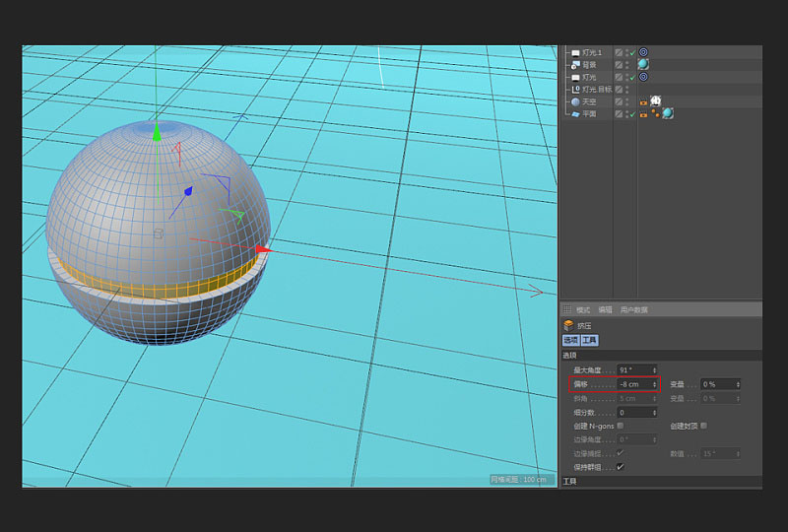Select the 平面 plane object icon

coord(575,114)
